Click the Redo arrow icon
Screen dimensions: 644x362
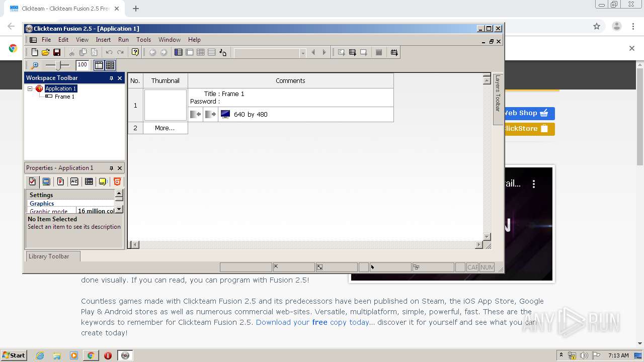tap(120, 52)
